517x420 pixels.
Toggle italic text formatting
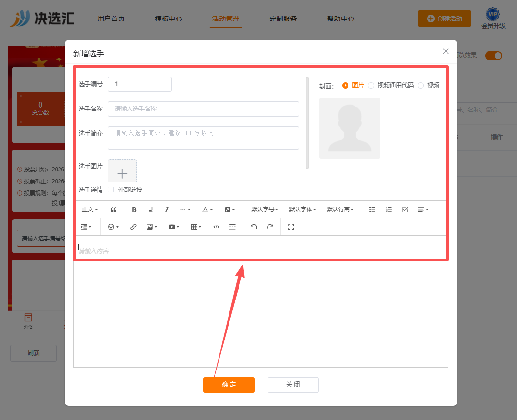tap(167, 210)
